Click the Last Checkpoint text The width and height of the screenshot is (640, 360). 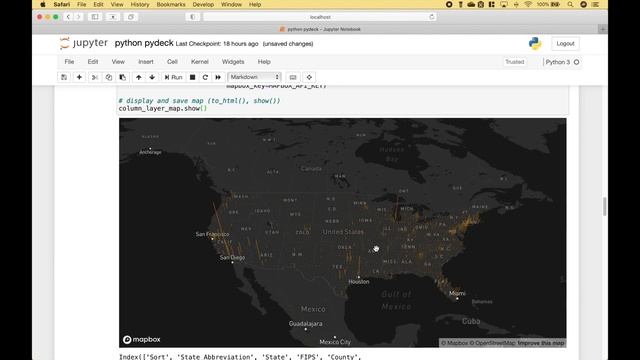click(217, 44)
